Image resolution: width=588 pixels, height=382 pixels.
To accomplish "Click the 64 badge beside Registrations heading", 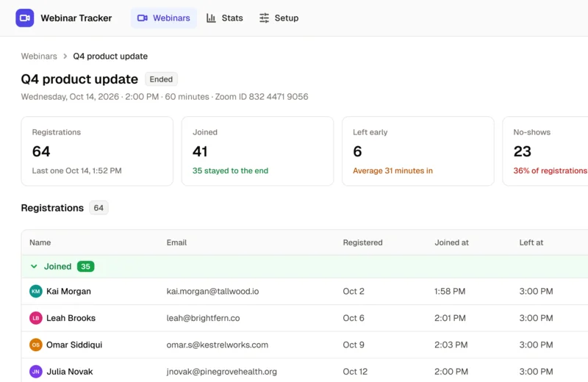I will pyautogui.click(x=98, y=208).
